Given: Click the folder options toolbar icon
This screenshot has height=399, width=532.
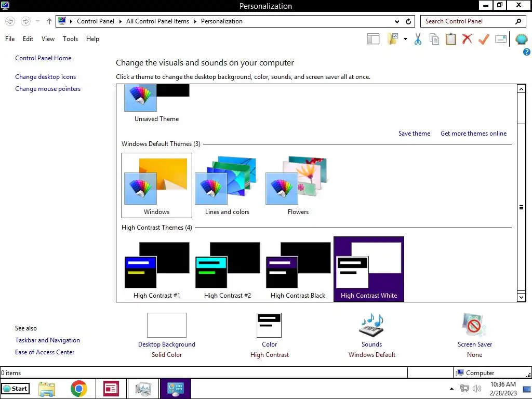Looking at the screenshot, I should (393, 39).
